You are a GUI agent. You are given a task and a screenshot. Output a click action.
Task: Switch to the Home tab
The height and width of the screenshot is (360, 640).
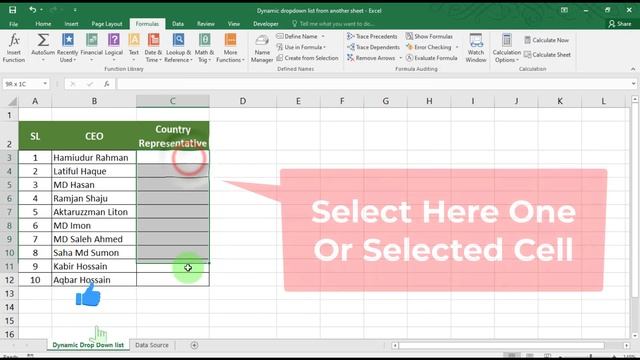click(43, 24)
